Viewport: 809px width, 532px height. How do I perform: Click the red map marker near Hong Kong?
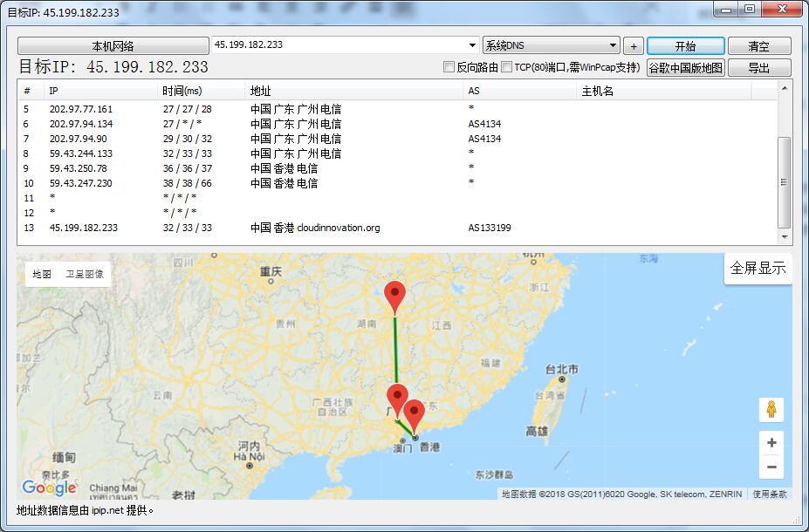tap(415, 413)
